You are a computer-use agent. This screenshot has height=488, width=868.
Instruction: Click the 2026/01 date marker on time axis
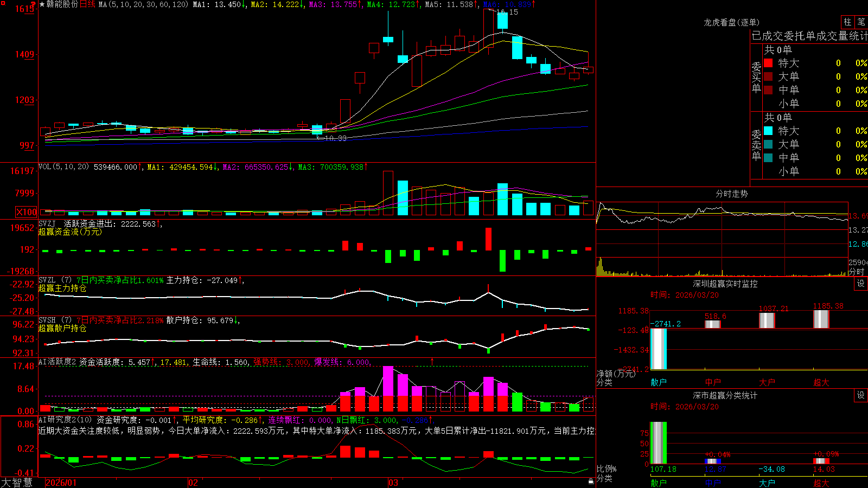coord(61,483)
